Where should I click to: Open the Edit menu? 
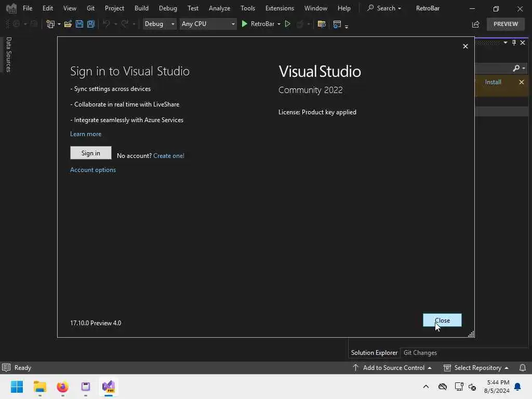point(48,8)
